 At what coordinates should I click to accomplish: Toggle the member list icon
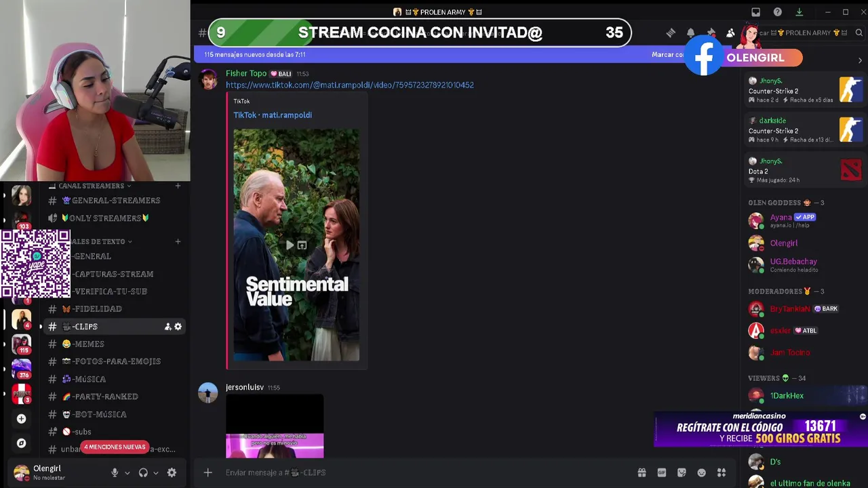point(730,33)
